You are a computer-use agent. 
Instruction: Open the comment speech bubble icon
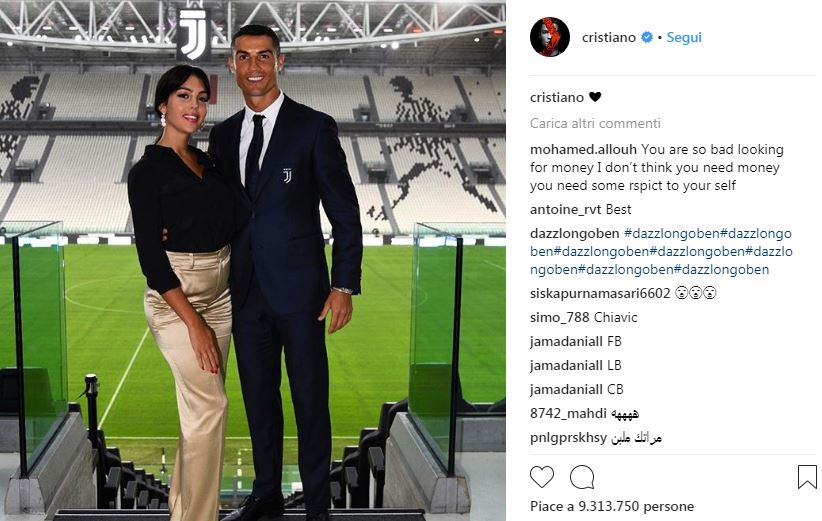click(582, 477)
